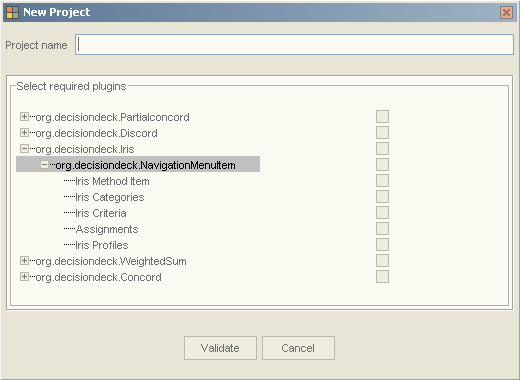Tick the Iris Method Item checkbox
Viewport: 520px width, 380px height.
click(382, 181)
